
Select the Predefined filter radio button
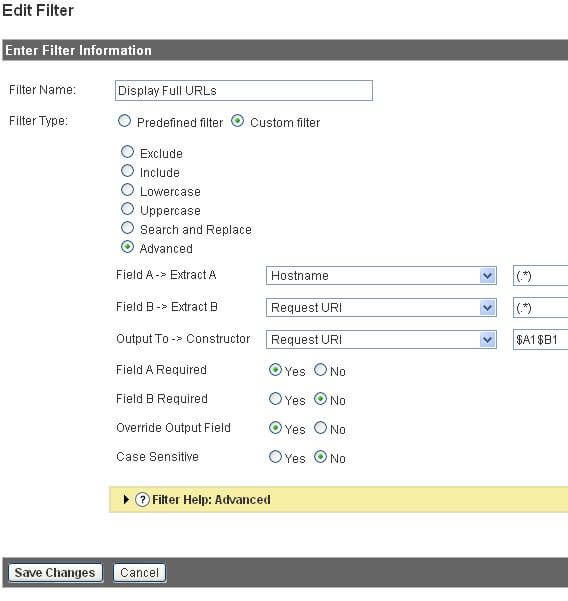point(124,121)
